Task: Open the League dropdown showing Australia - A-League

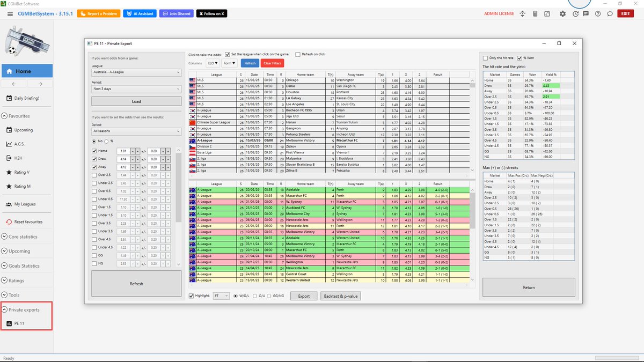Action: click(x=136, y=72)
